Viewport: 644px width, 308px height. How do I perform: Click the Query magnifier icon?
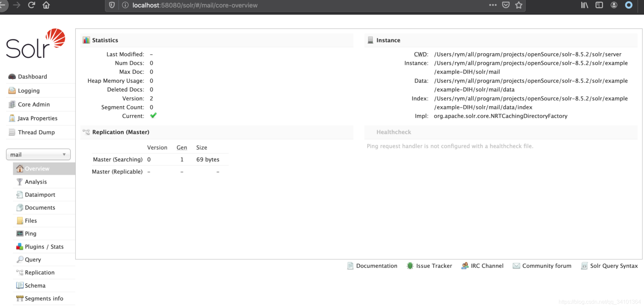20,259
